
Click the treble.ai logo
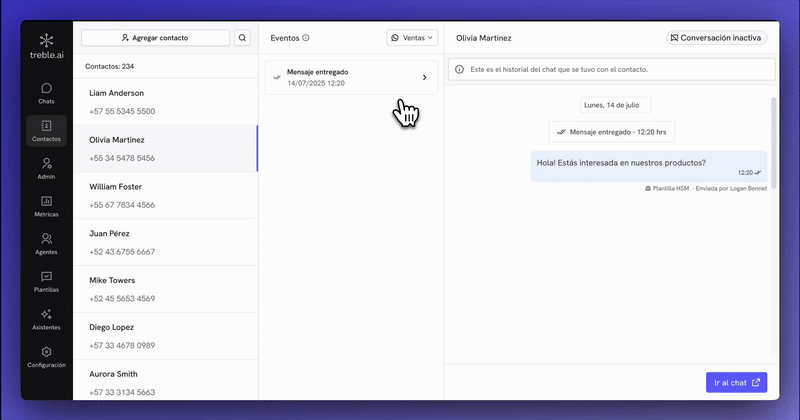click(x=46, y=46)
